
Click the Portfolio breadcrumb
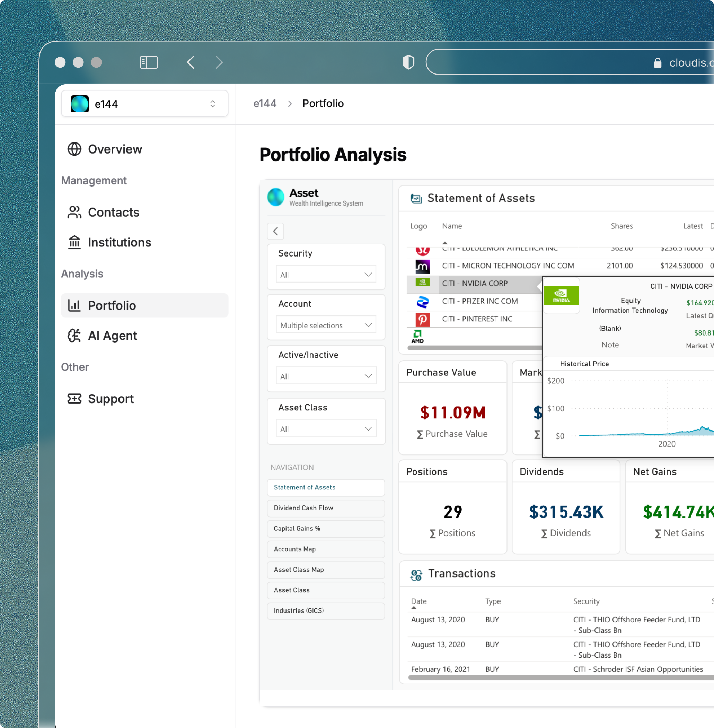(x=323, y=104)
